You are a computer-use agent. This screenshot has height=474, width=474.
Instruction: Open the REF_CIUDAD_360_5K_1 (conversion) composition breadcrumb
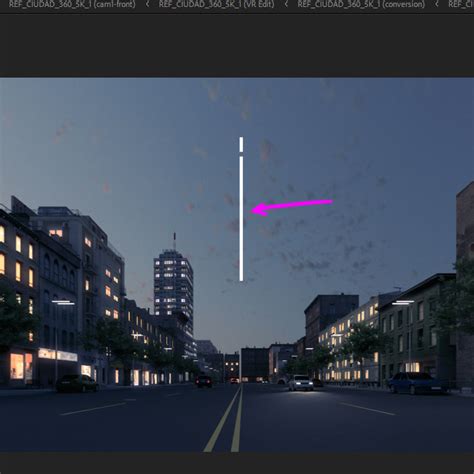pos(361,4)
